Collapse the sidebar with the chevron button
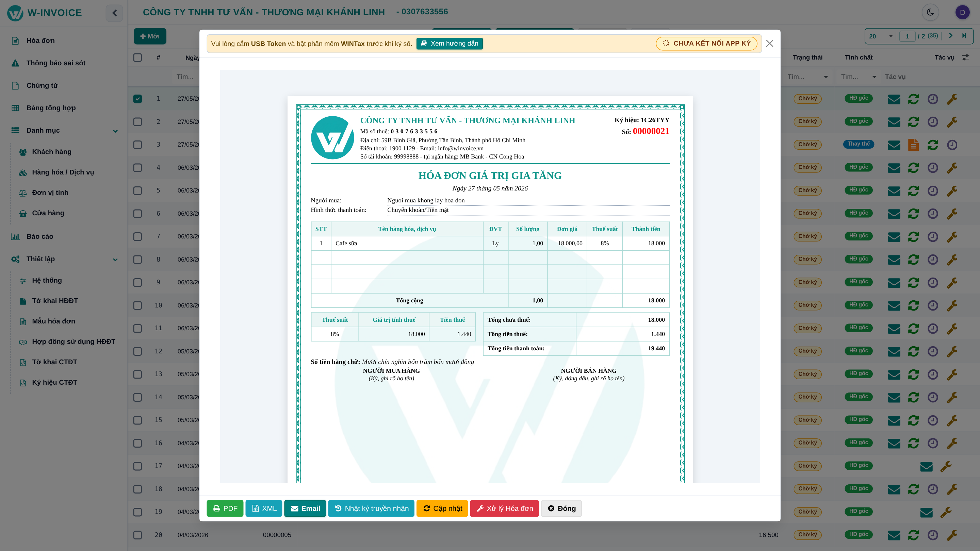 coord(115,13)
